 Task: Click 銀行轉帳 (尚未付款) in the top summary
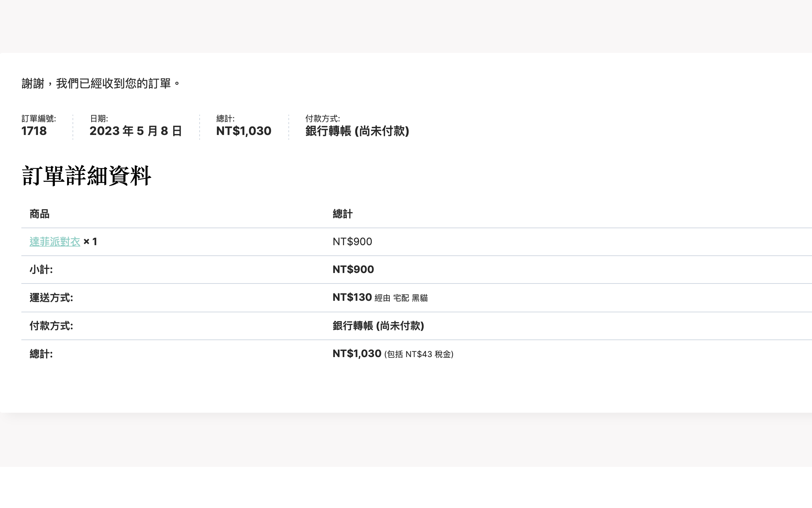pyautogui.click(x=357, y=131)
